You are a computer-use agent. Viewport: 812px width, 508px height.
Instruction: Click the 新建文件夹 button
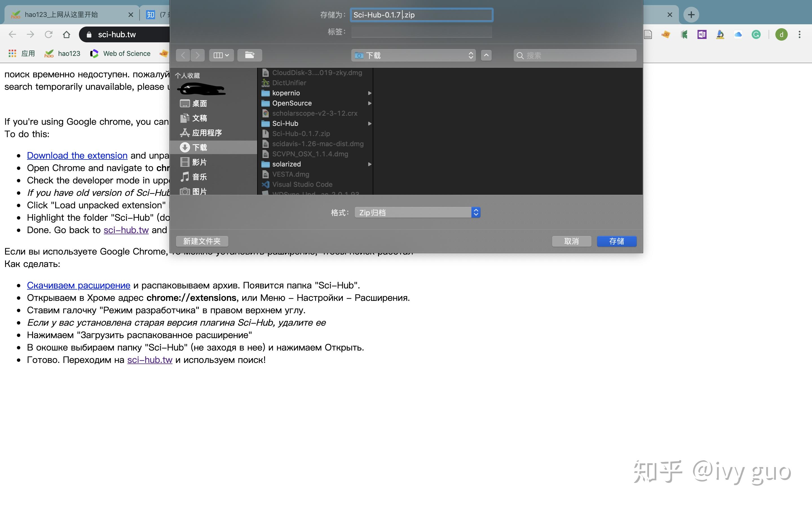[x=202, y=241]
